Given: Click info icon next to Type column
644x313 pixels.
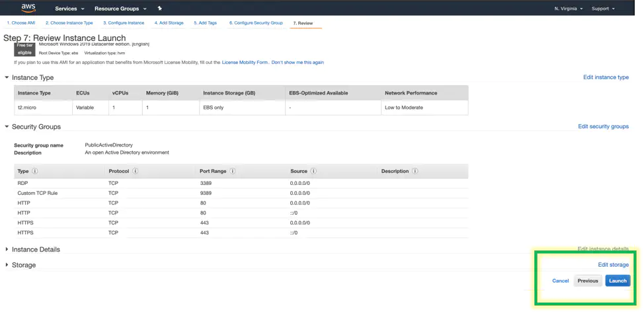Looking at the screenshot, I should pyautogui.click(x=35, y=171).
